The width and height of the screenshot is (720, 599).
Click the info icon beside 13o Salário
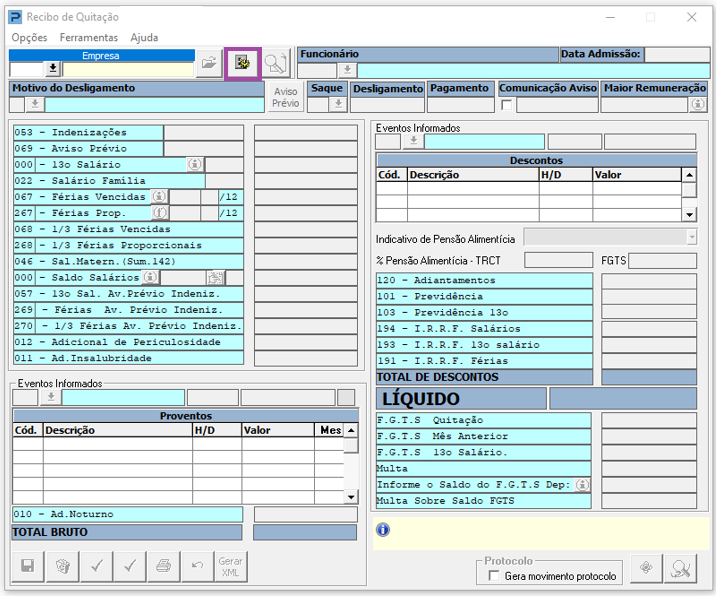(x=195, y=165)
